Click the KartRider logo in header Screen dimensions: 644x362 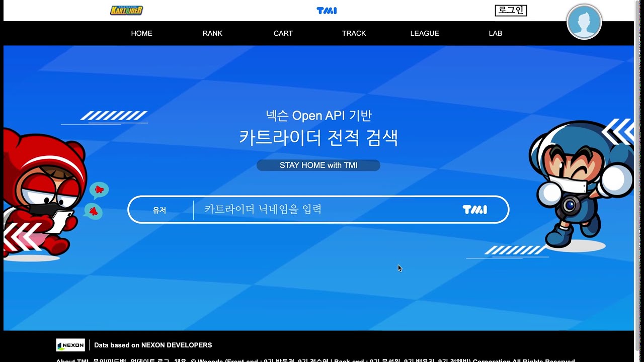click(x=127, y=11)
